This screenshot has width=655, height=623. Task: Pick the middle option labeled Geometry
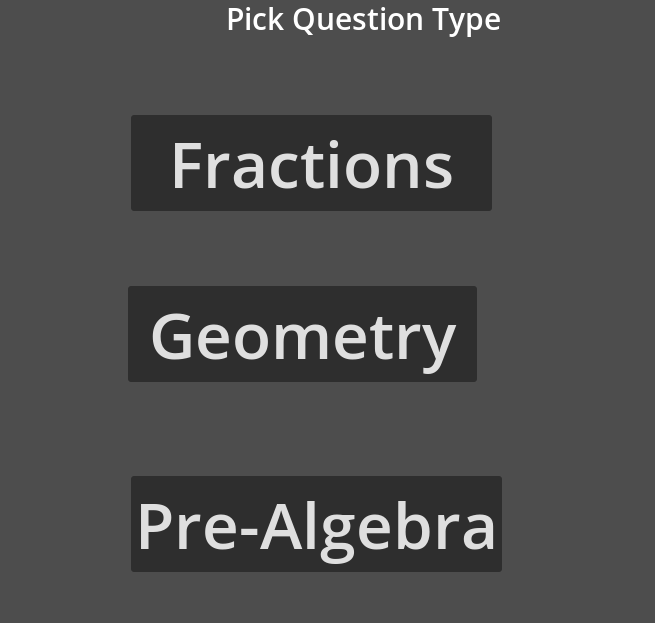point(302,334)
